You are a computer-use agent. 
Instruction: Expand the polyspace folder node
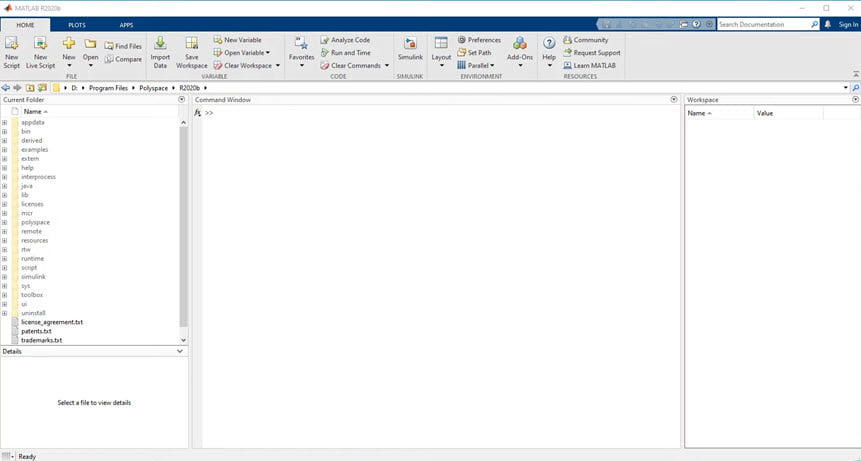(x=4, y=222)
